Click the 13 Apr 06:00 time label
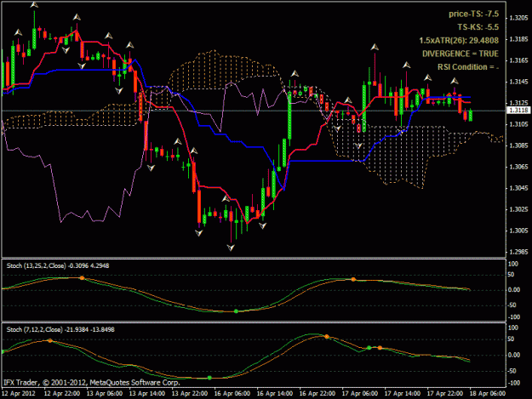 coord(105,394)
